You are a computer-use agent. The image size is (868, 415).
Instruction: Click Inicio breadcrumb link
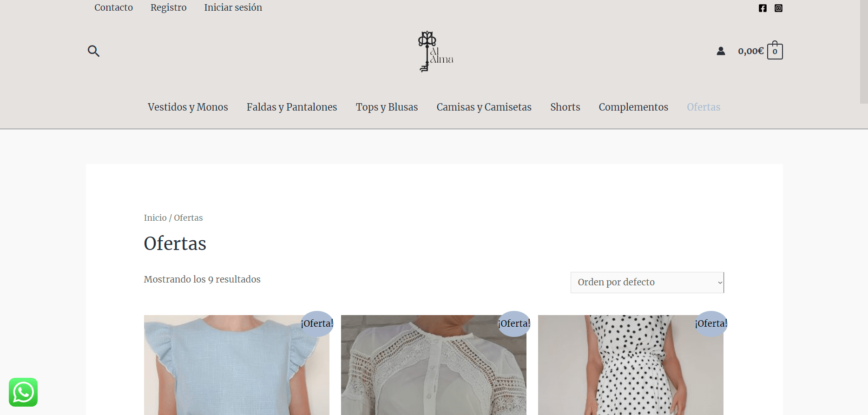click(x=155, y=217)
